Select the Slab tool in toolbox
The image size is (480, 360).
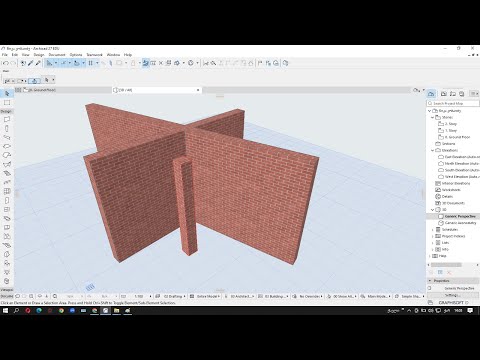[x=7, y=146]
